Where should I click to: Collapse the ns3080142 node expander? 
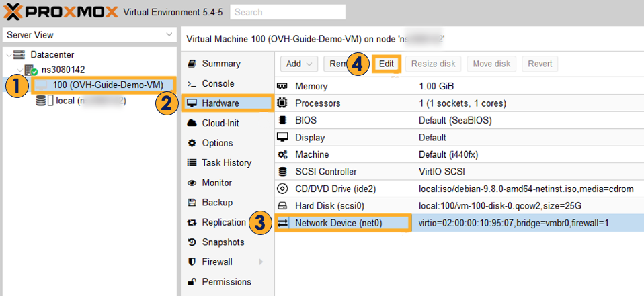pyautogui.click(x=20, y=70)
